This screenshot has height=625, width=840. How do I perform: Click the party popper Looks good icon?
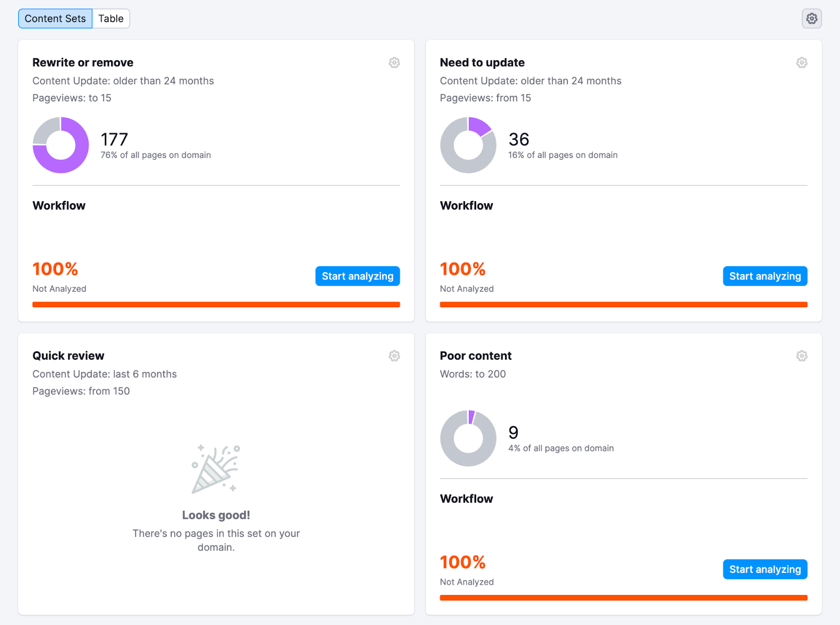[216, 469]
